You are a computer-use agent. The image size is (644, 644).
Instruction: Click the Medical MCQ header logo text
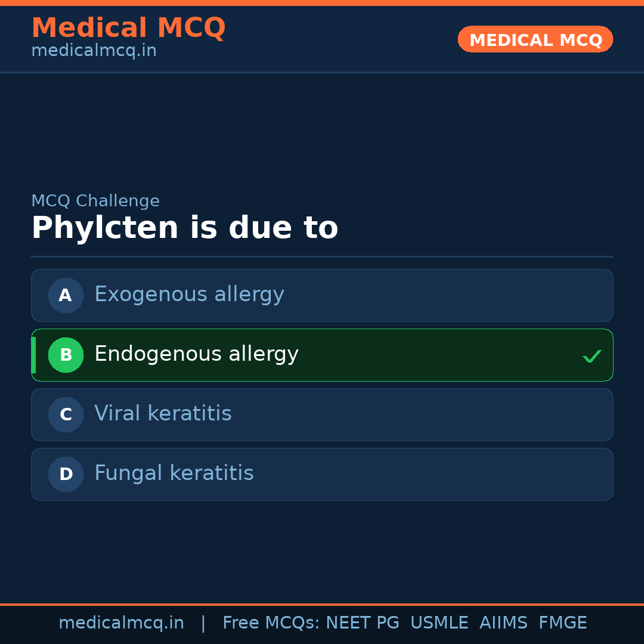[x=129, y=27]
